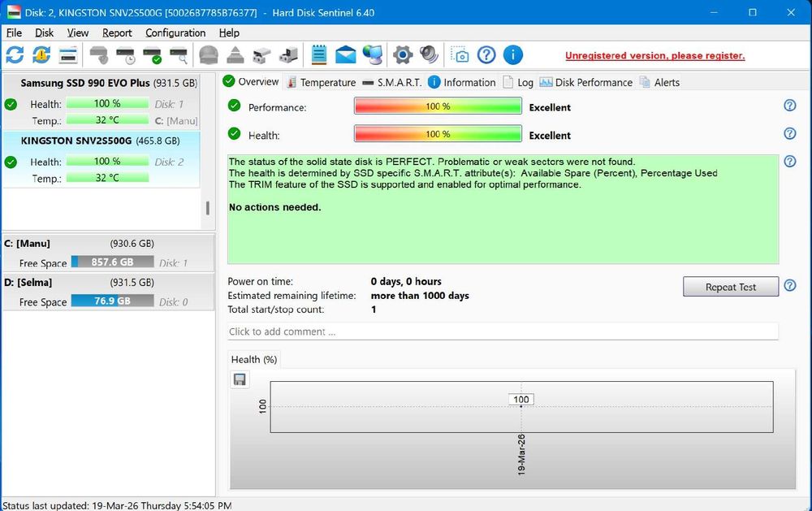The height and width of the screenshot is (511, 812).
Task: Open the blue notepad report icon
Action: point(319,54)
